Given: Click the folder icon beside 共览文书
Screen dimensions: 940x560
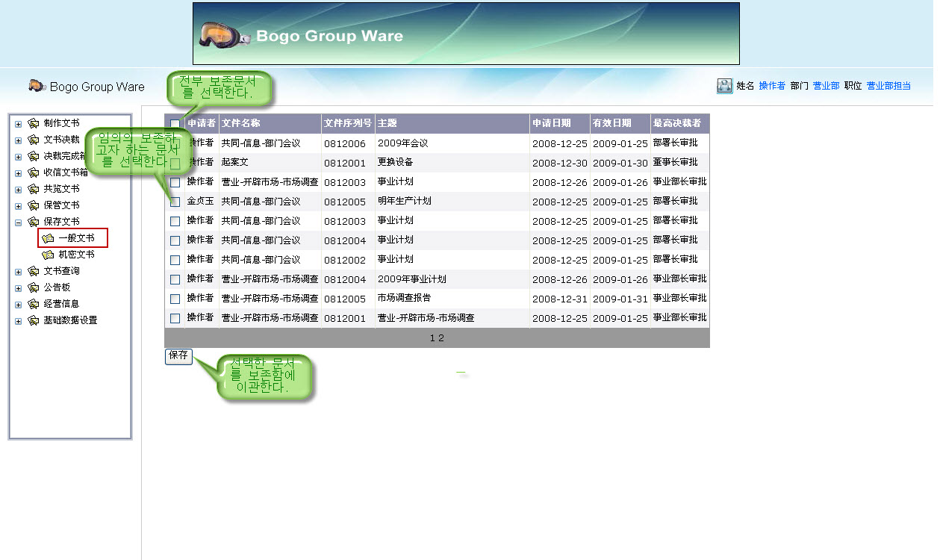Looking at the screenshot, I should [x=33, y=189].
